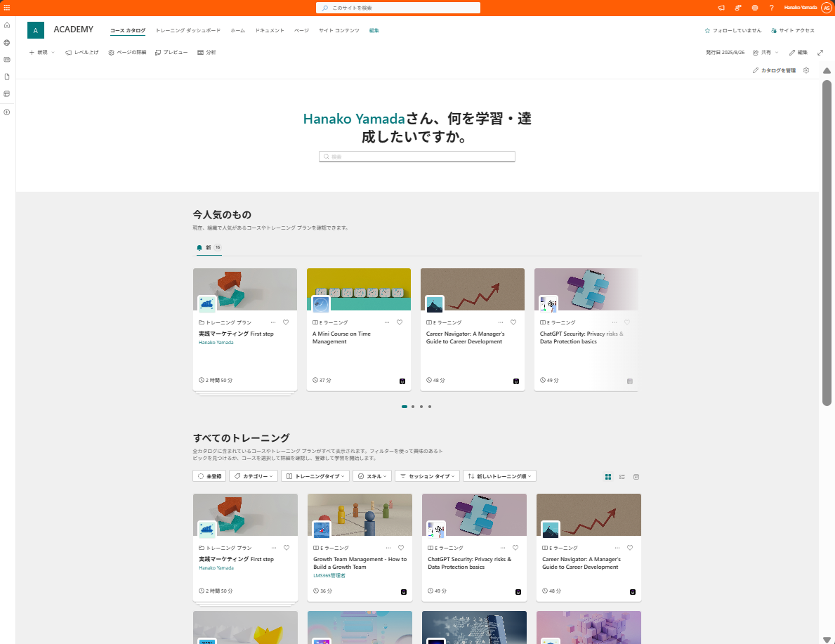Click the catalog search input field

click(417, 157)
